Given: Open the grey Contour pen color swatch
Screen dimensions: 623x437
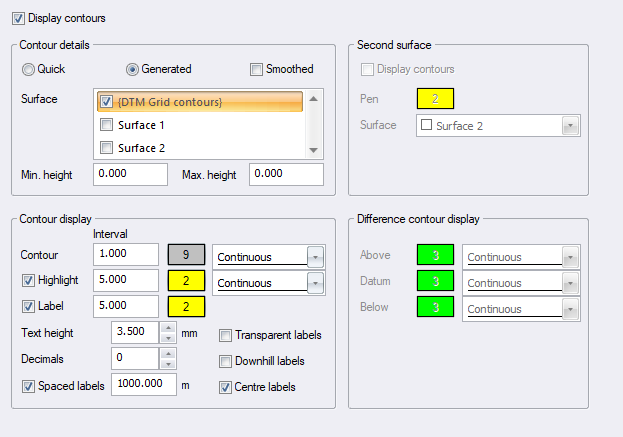Looking at the screenshot, I should click(x=186, y=255).
